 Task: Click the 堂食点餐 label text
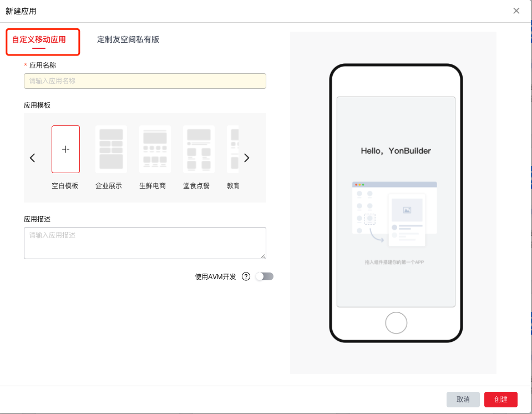point(196,185)
